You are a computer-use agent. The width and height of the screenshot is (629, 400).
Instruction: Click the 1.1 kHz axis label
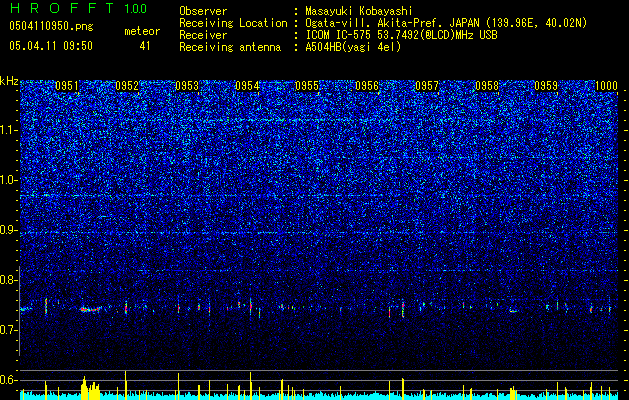9,130
